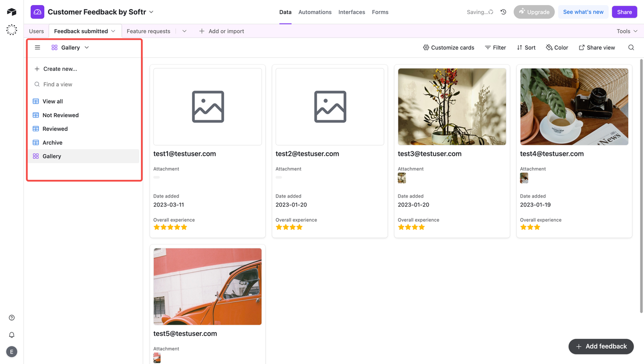
Task: Open the revision history clock icon
Action: [x=503, y=12]
